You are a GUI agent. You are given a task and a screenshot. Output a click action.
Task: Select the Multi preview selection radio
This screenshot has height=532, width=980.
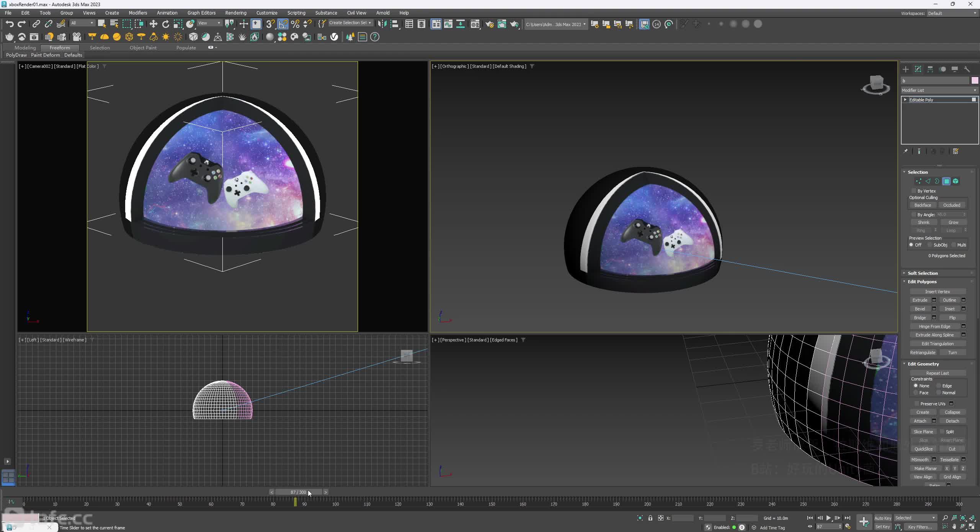(x=954, y=245)
